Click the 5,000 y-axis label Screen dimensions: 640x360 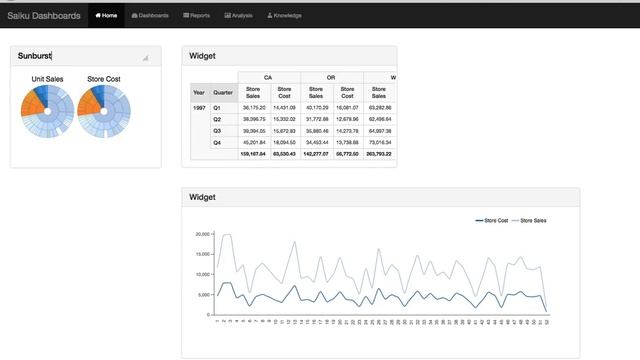pos(204,295)
